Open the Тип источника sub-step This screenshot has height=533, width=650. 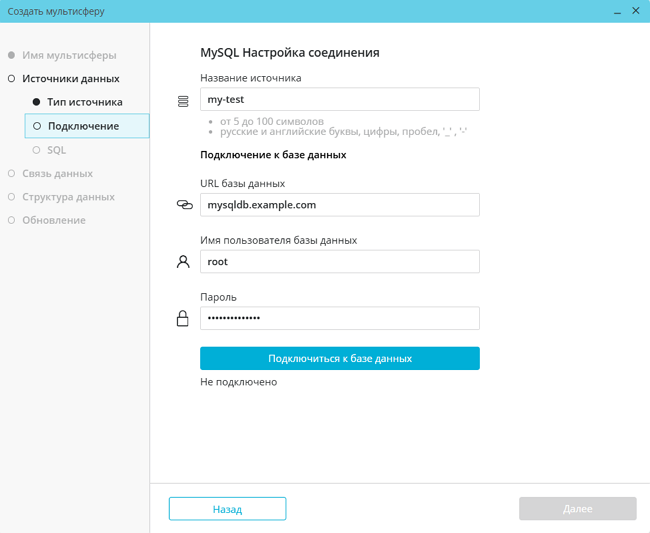[84, 102]
